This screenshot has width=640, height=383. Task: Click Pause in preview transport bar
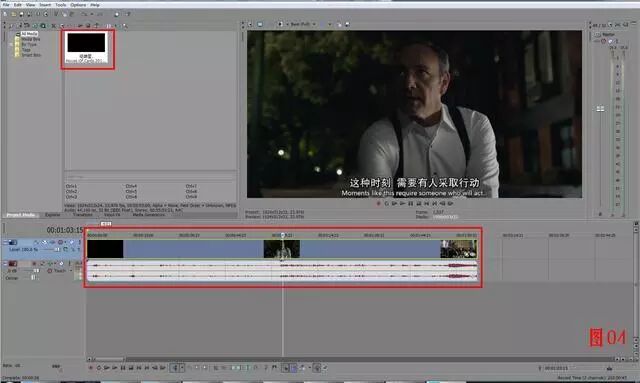tap(411, 203)
